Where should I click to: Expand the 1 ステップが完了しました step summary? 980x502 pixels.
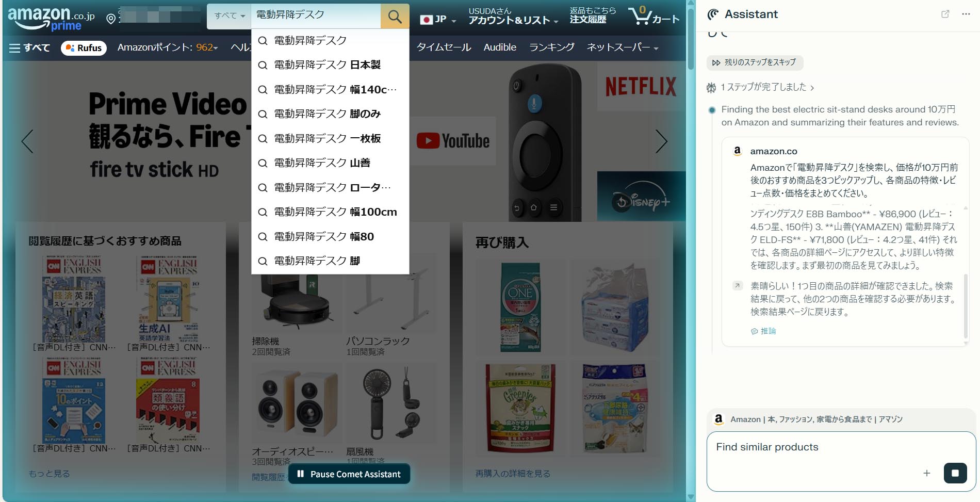(766, 87)
